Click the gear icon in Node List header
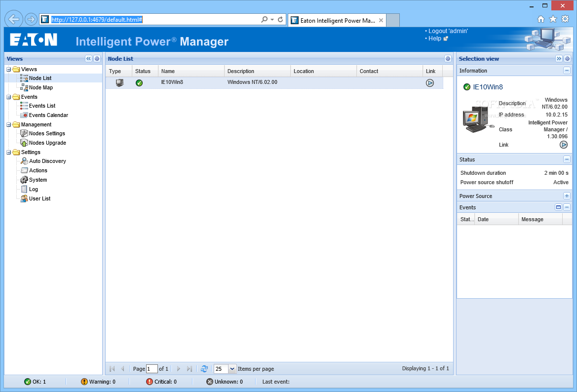577x392 pixels. coord(448,59)
